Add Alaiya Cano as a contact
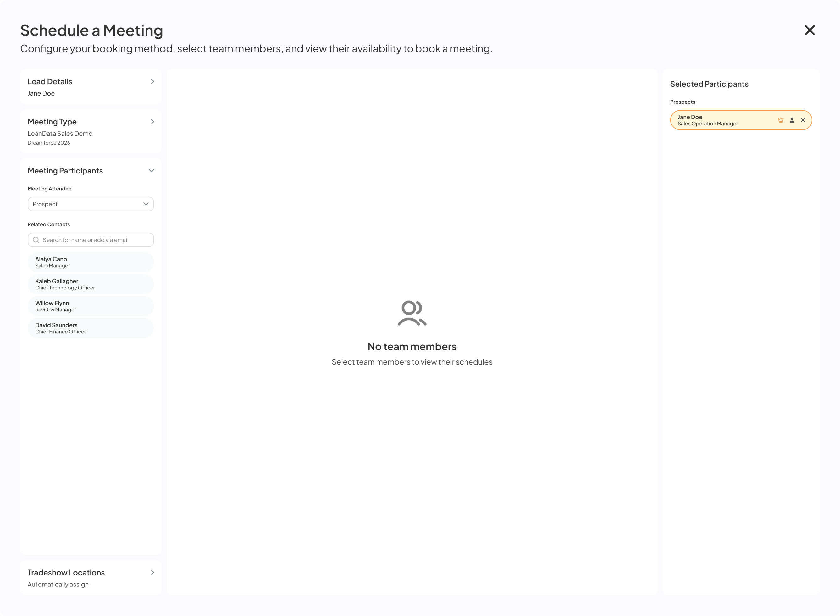Viewport: 840px width, 616px height. pos(91,262)
